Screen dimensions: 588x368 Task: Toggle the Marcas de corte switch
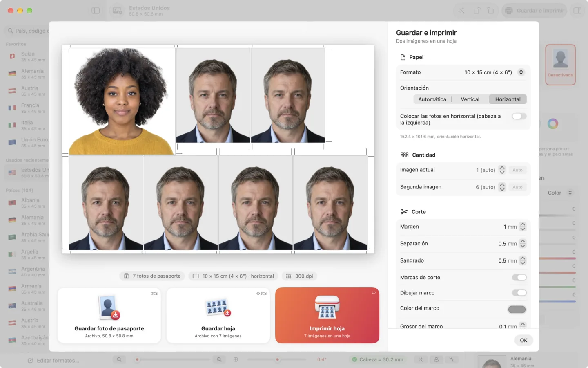pyautogui.click(x=519, y=278)
